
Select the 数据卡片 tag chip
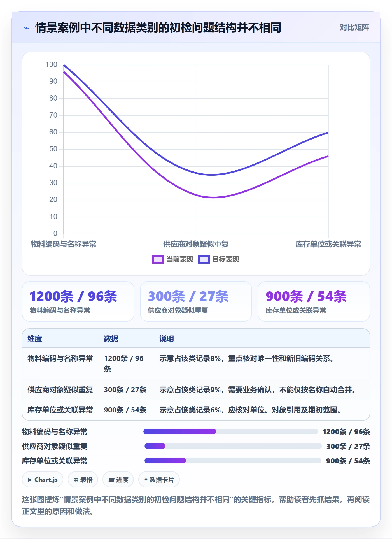(x=159, y=480)
